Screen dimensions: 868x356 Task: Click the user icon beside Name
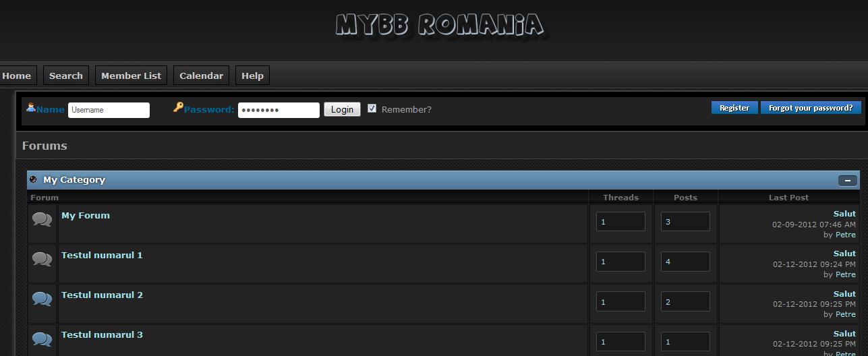point(31,107)
